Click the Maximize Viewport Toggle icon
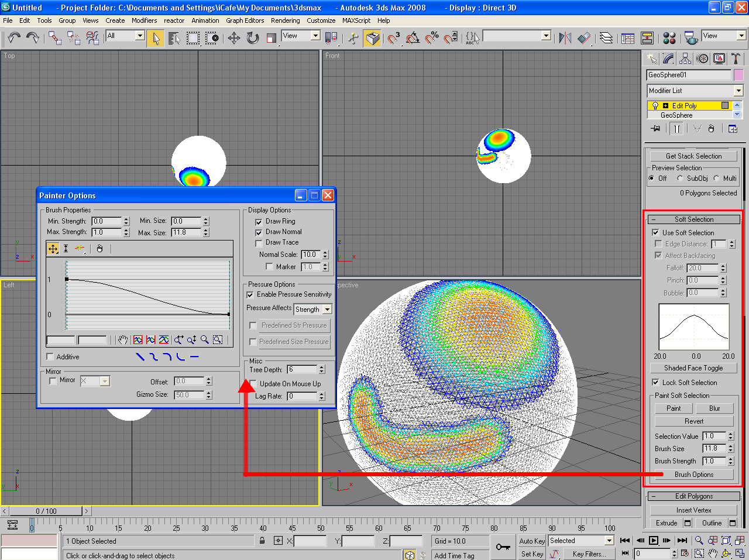 click(740, 553)
